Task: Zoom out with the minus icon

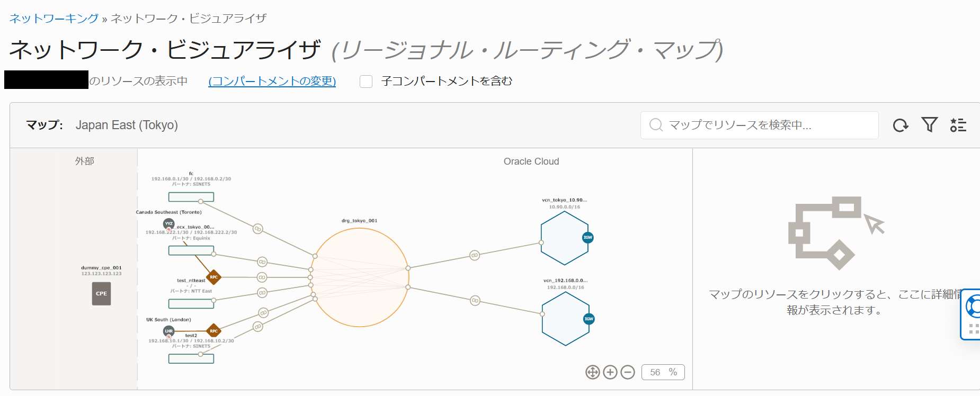Action: pos(628,372)
